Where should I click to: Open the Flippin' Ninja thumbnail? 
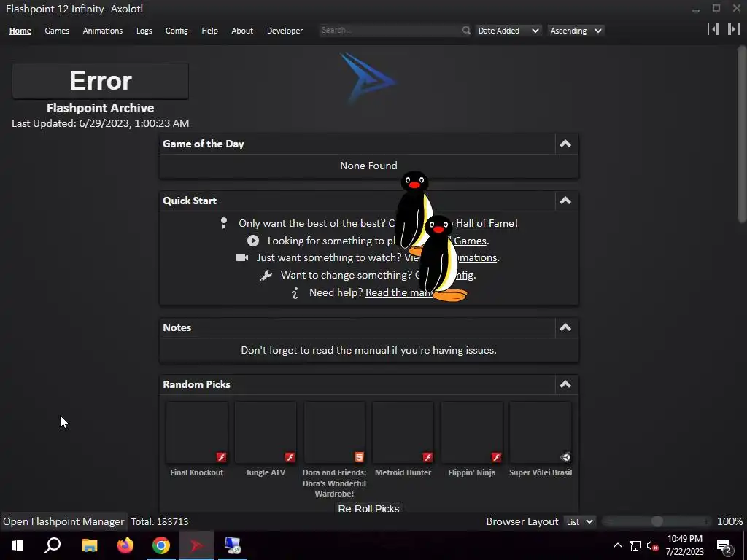(x=472, y=432)
